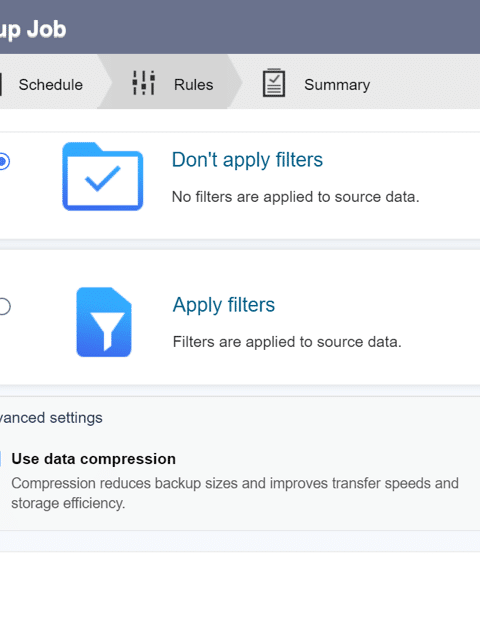Click the compression reduces backup sizes description

click(235, 493)
